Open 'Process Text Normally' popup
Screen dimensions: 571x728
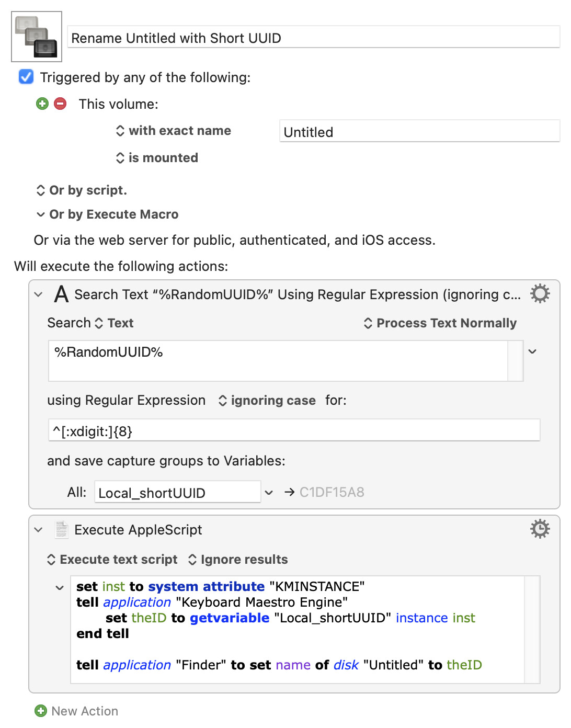[440, 323]
